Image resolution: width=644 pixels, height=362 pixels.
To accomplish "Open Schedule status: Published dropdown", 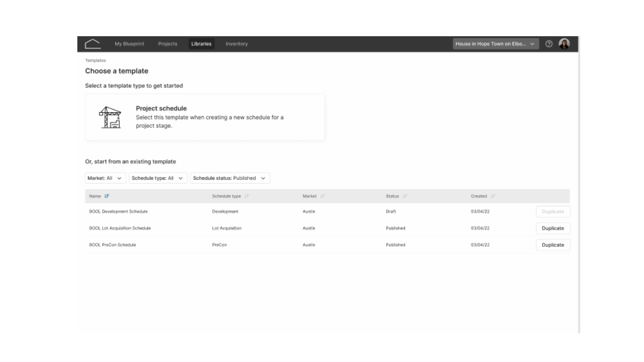I will click(x=230, y=178).
